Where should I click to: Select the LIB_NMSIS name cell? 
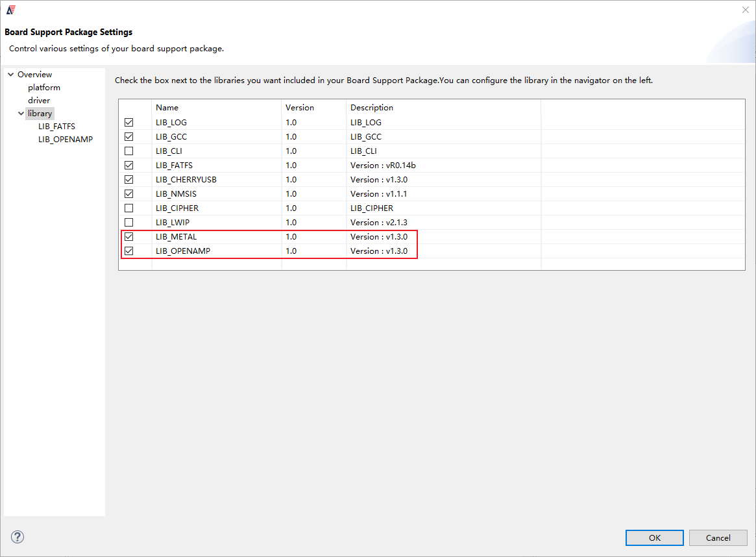pyautogui.click(x=217, y=194)
